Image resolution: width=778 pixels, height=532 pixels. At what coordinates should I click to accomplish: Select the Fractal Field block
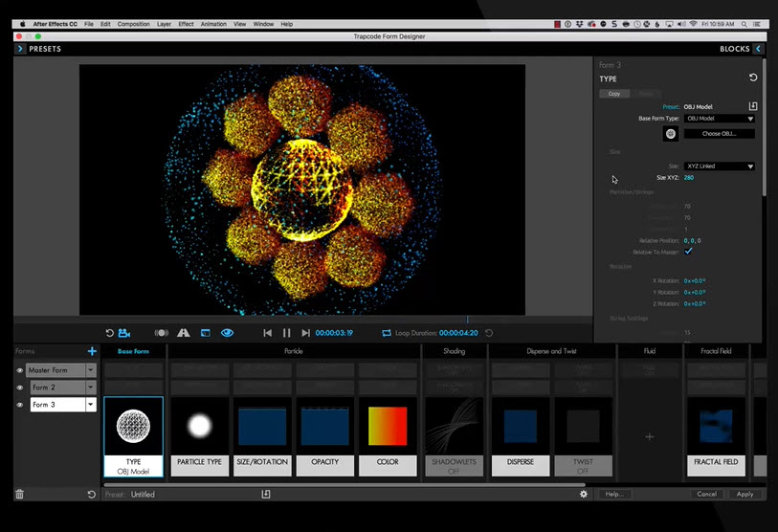(x=716, y=436)
